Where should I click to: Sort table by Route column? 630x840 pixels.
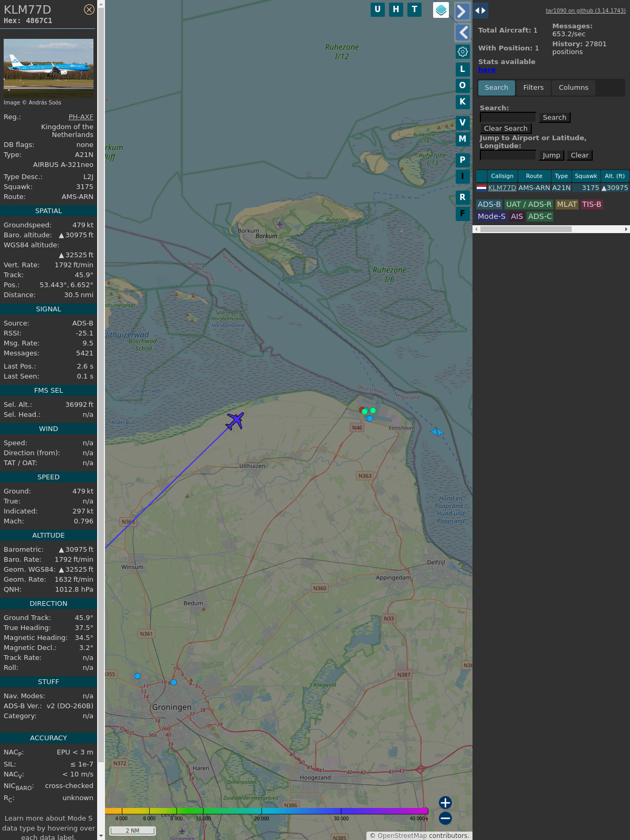[534, 176]
